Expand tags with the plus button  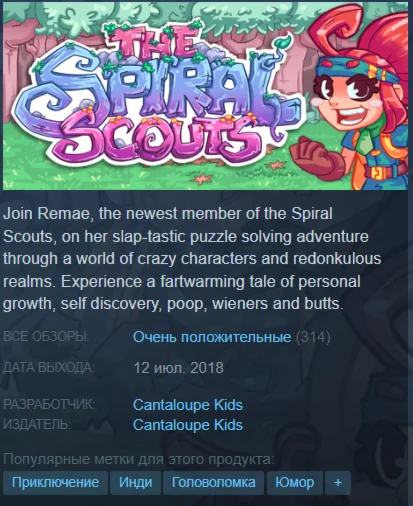(338, 482)
